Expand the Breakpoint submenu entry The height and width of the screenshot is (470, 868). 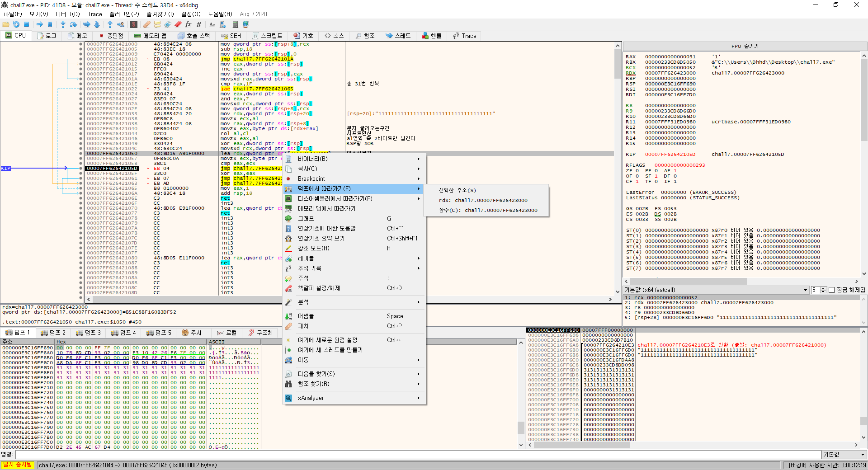tap(354, 179)
